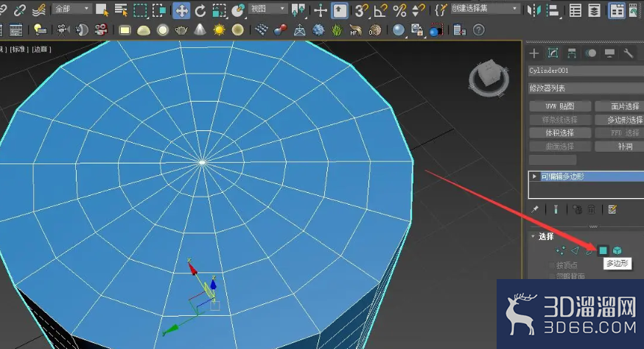This screenshot has height=349, width=644.
Task: Click the 体积选择 modifier button
Action: pos(560,133)
